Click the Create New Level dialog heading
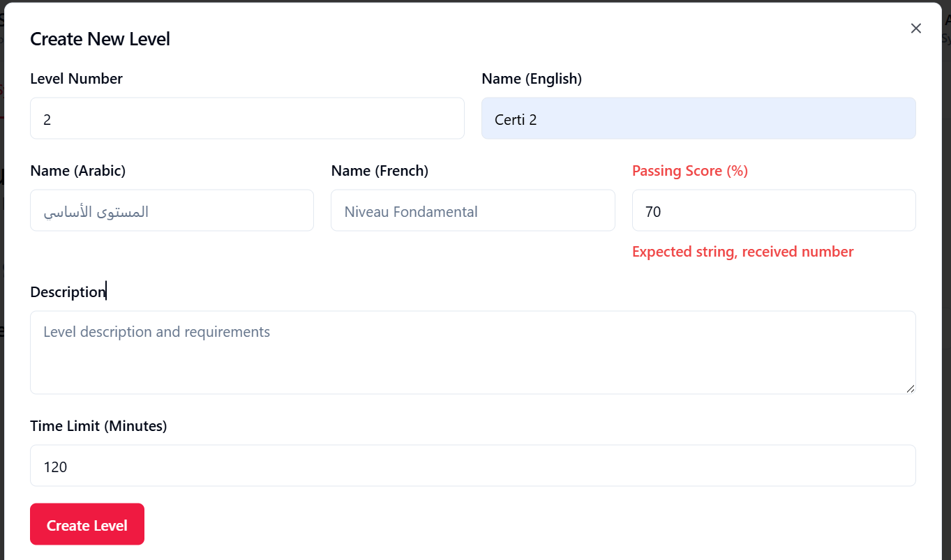The image size is (951, 560). (x=100, y=39)
